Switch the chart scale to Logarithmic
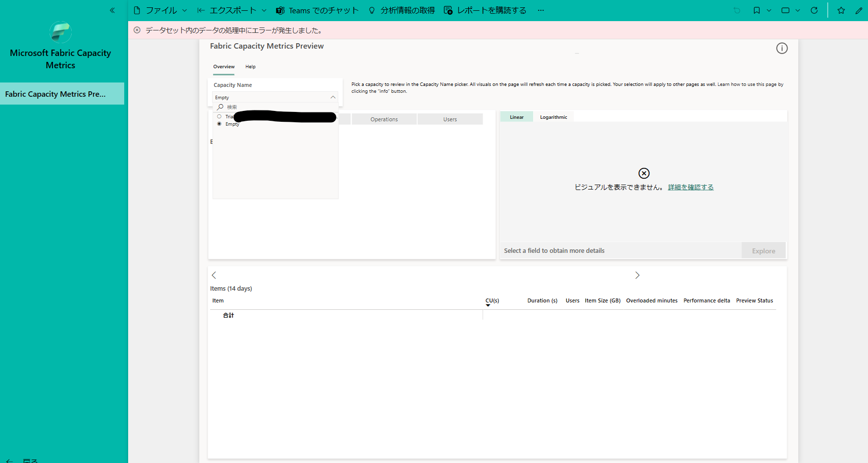This screenshot has width=868, height=463. [553, 116]
